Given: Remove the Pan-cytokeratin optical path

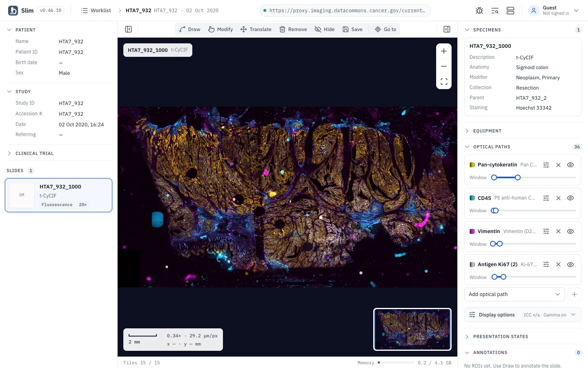Looking at the screenshot, I should 558,165.
